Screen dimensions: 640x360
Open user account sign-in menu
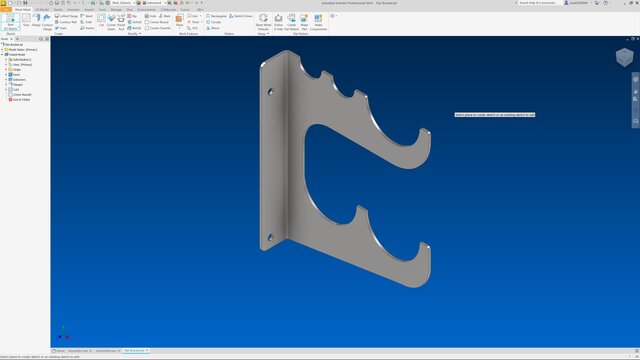click(577, 3)
